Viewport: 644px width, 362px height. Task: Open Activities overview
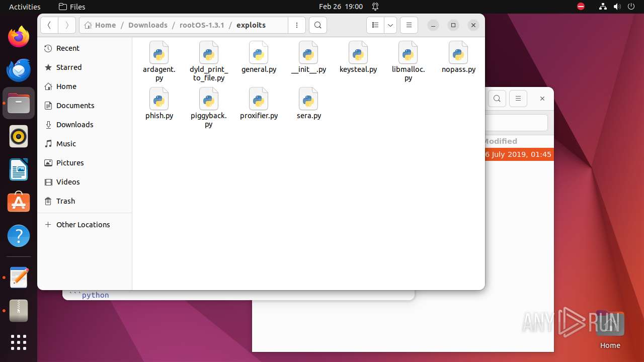click(x=25, y=7)
